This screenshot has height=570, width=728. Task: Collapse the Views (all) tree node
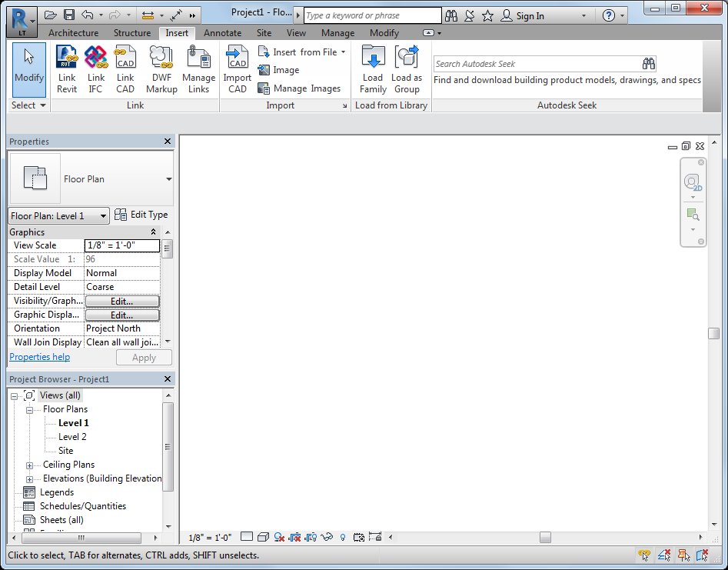(x=15, y=396)
